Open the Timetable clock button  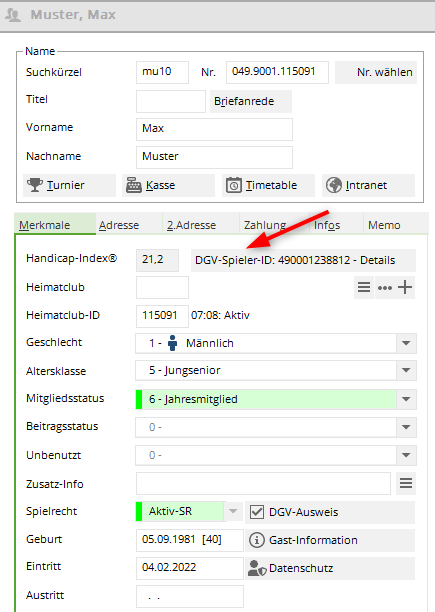(268, 185)
